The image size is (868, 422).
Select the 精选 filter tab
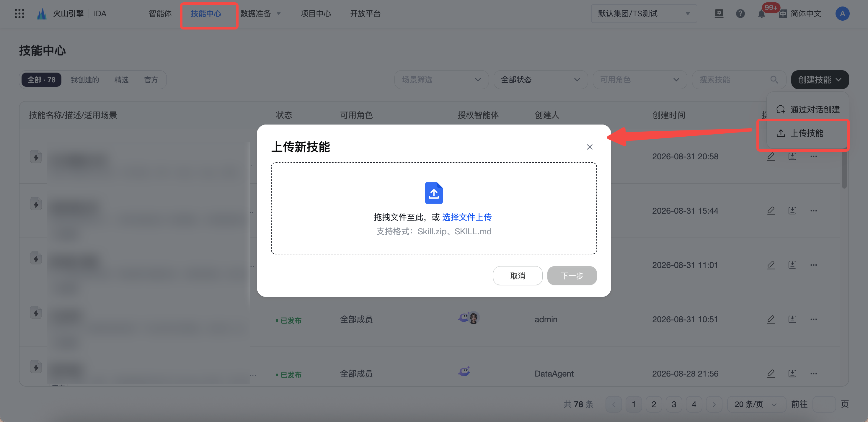(x=121, y=80)
